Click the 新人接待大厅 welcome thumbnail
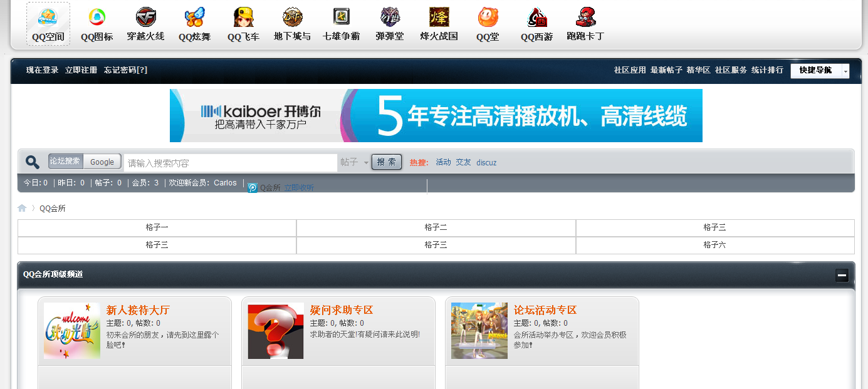Viewport: 868px width, 389px height. click(72, 331)
